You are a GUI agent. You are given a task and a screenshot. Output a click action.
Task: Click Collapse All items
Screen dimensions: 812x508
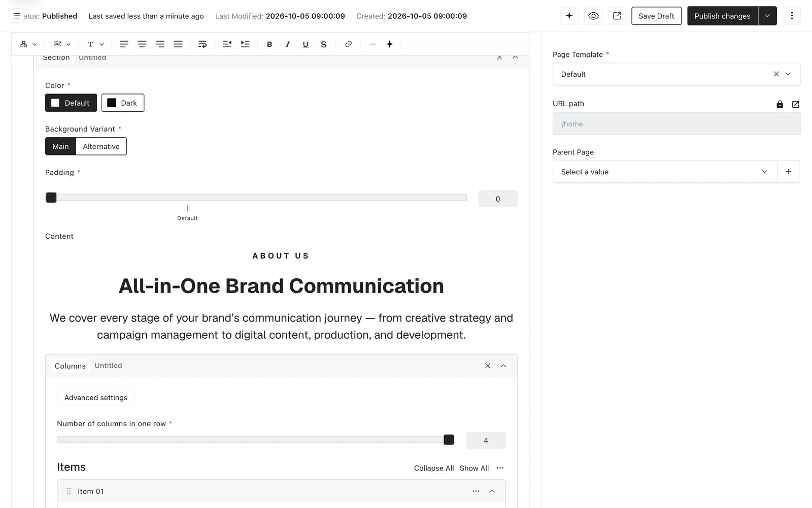(434, 468)
